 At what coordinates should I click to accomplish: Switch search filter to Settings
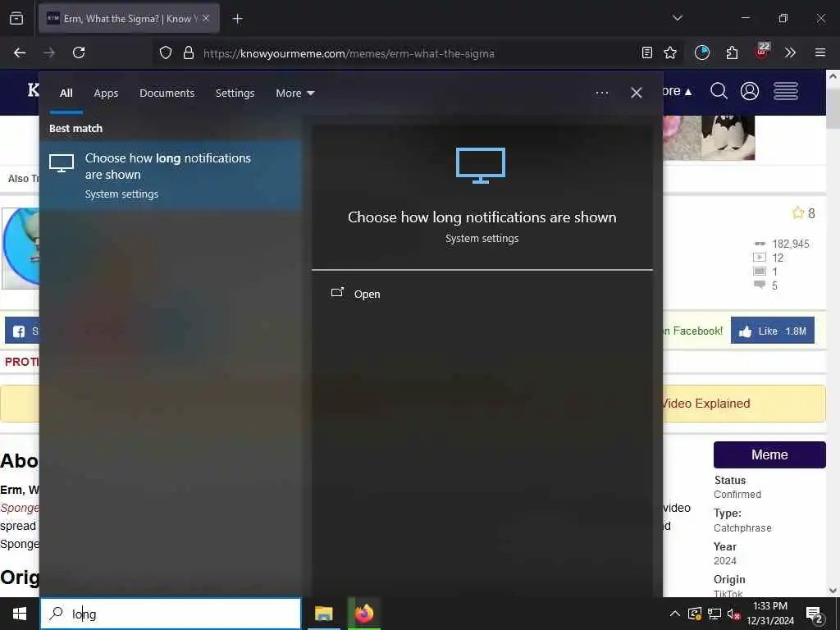point(235,94)
